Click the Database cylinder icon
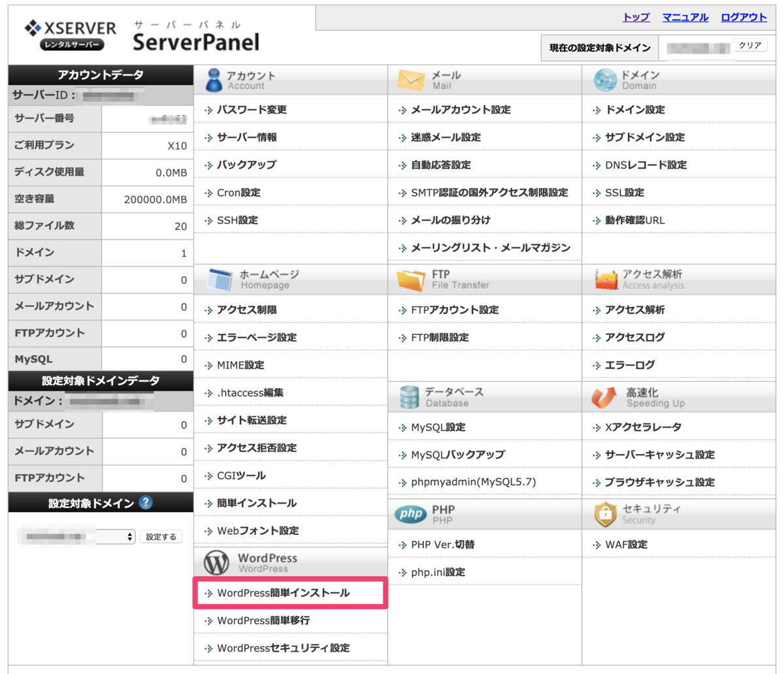Viewport: 784px width, 674px height. pos(410,397)
